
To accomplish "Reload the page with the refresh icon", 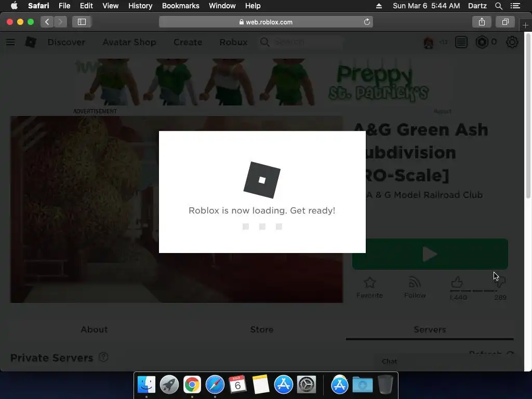I will 367,22.
